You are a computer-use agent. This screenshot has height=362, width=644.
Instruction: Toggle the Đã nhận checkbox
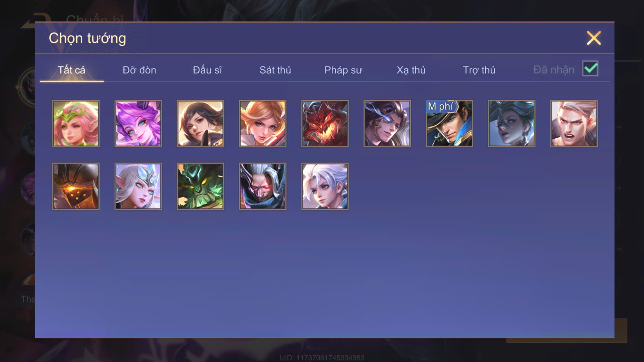click(x=590, y=69)
